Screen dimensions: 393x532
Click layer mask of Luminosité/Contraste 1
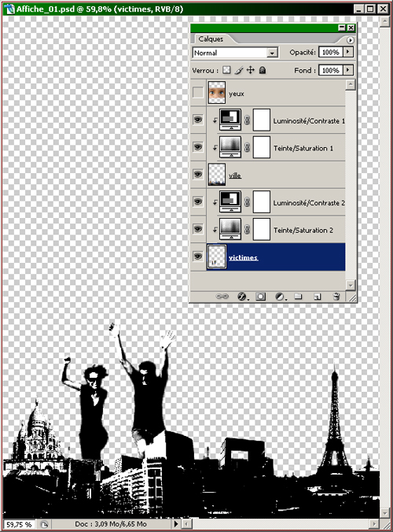[x=262, y=120]
